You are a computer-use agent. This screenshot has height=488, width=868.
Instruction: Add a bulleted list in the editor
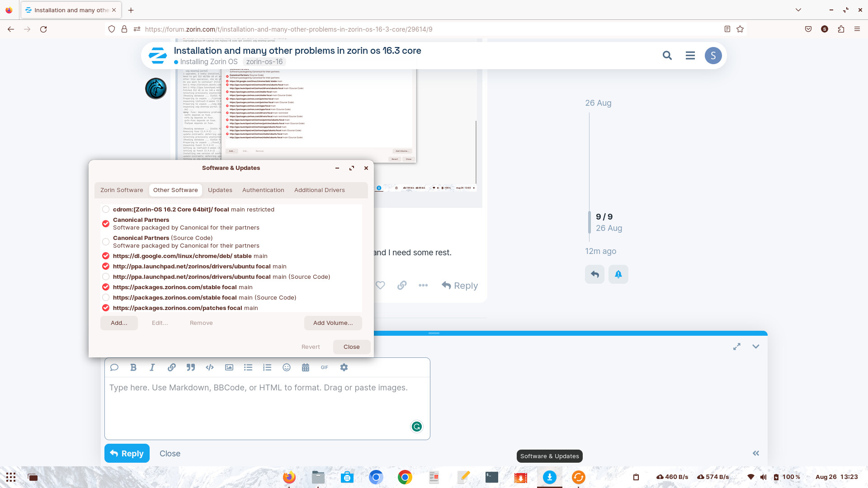(x=248, y=367)
